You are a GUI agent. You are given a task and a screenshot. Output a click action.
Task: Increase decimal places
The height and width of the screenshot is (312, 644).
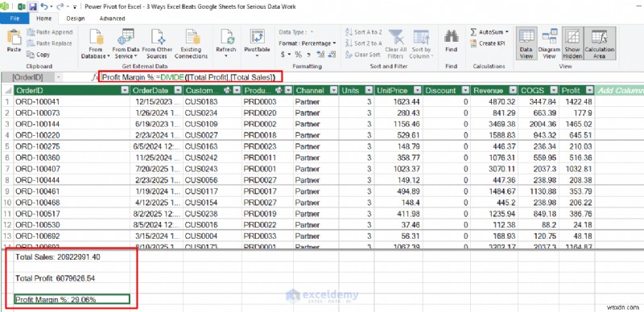pos(321,54)
